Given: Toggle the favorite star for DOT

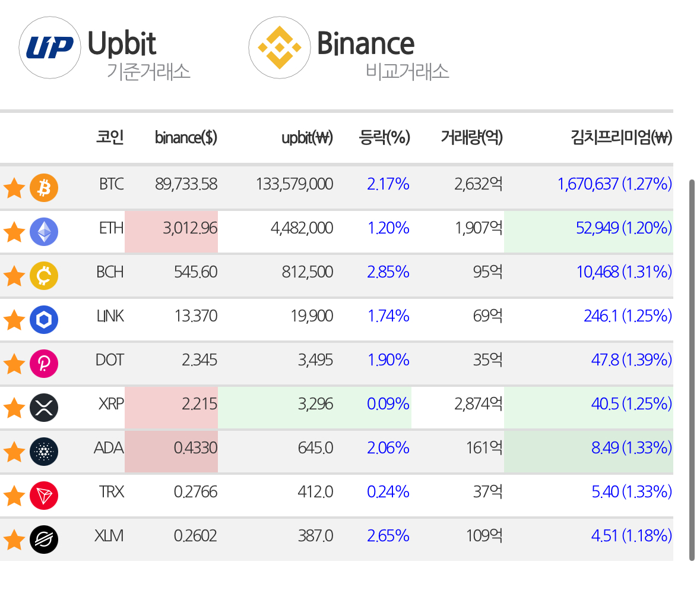Looking at the screenshot, I should pos(14,364).
